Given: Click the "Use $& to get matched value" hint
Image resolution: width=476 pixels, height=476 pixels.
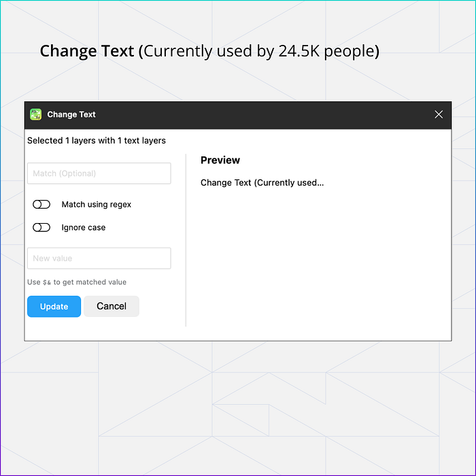Looking at the screenshot, I should [x=77, y=282].
